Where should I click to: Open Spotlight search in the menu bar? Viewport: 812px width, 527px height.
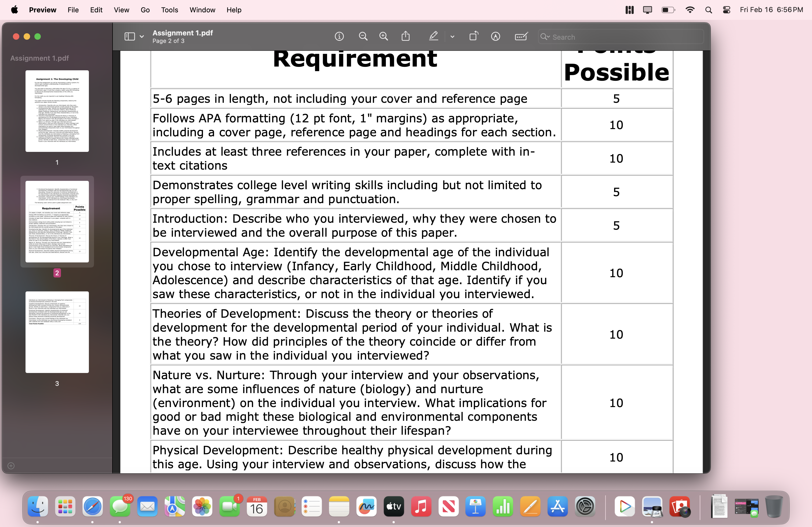pos(708,10)
